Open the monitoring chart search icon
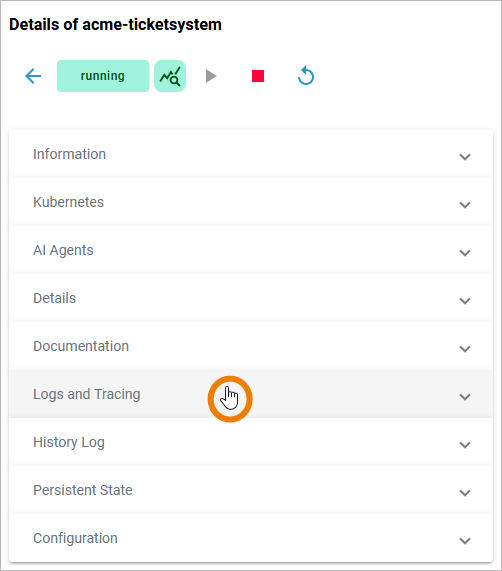 tap(170, 76)
